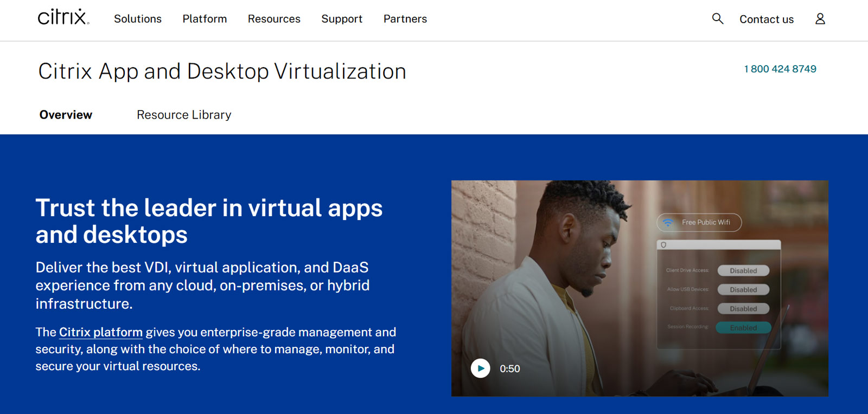Follow the Citrix platform hyperlink

pos(101,332)
